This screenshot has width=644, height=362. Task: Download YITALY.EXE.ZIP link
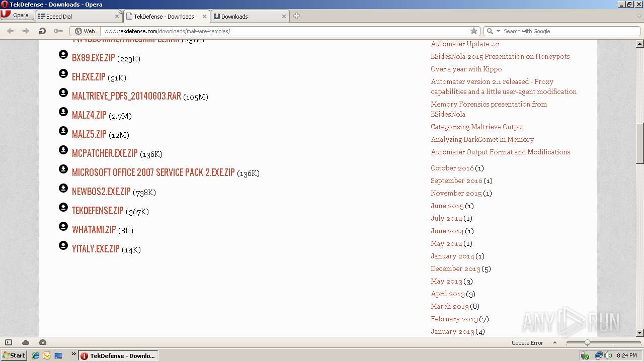(x=96, y=249)
